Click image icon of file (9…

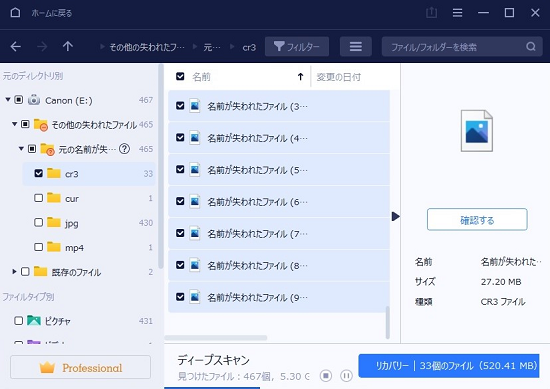coord(195,297)
